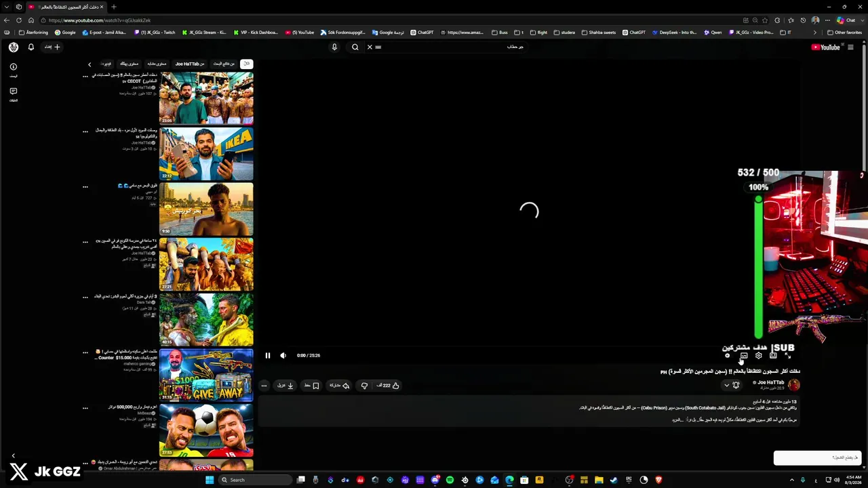
Task: Open YouTube notifications bell
Action: pyautogui.click(x=31, y=47)
